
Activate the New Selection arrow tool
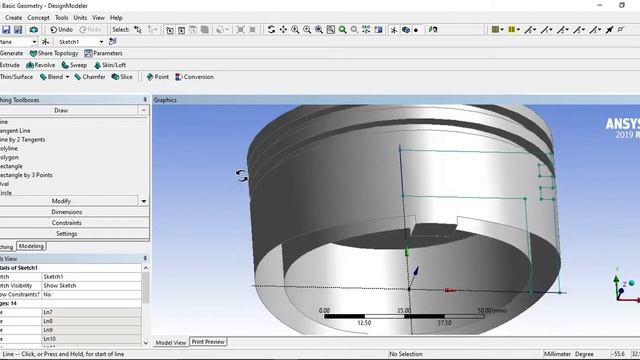(138, 30)
